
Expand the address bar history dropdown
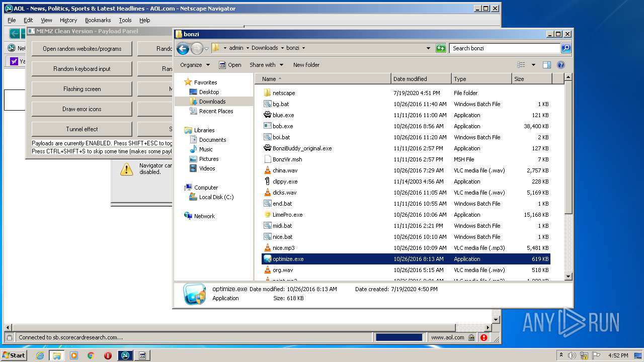(428, 48)
